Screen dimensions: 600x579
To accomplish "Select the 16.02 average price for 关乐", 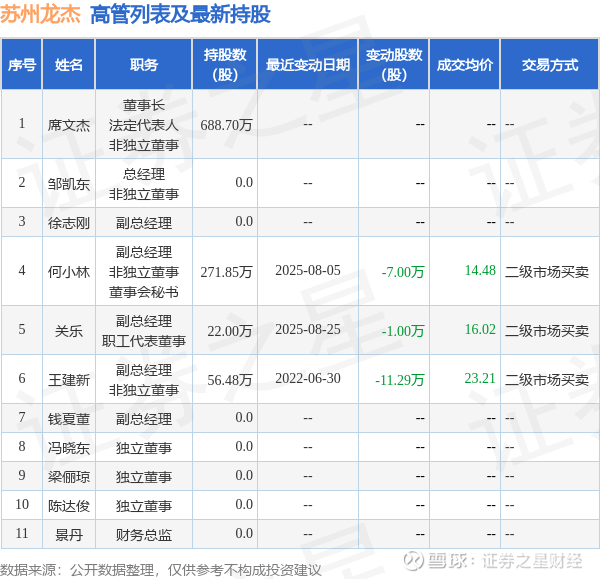I will [x=480, y=329].
